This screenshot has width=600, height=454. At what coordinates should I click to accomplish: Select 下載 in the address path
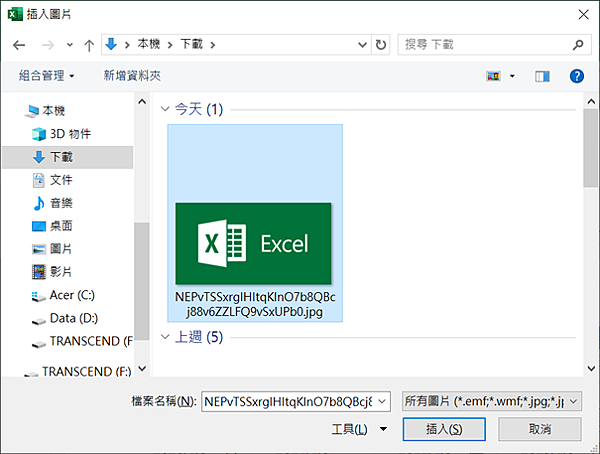point(191,44)
